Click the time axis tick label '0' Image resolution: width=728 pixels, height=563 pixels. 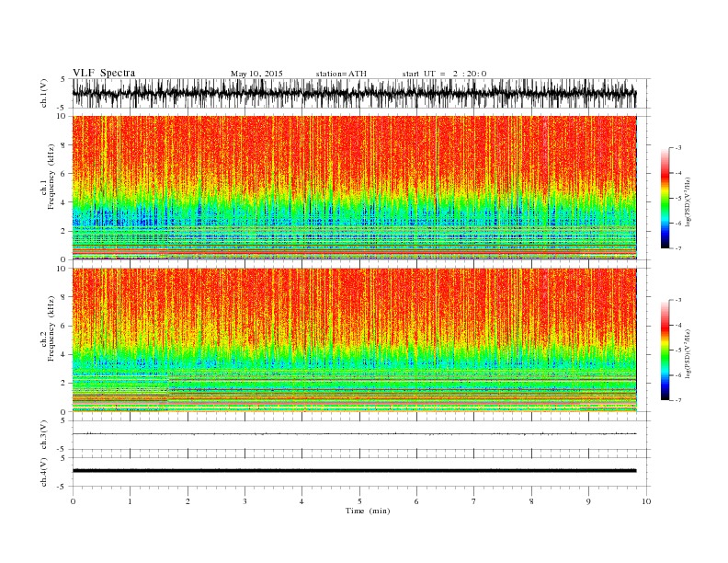pyautogui.click(x=73, y=501)
